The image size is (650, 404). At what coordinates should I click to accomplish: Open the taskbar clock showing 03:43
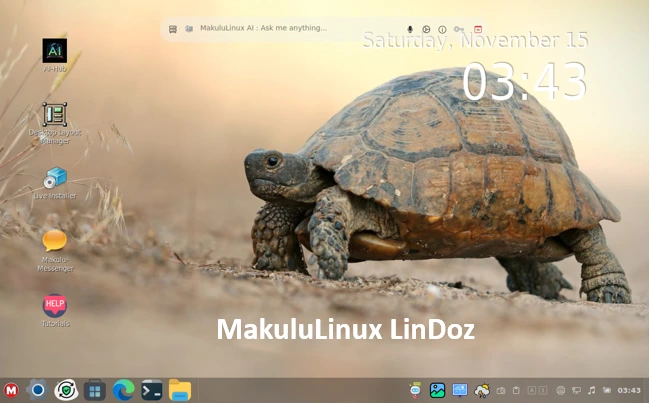pos(629,390)
